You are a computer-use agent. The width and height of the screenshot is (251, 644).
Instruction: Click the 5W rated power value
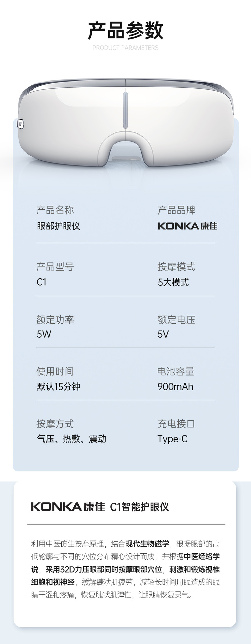[44, 334]
